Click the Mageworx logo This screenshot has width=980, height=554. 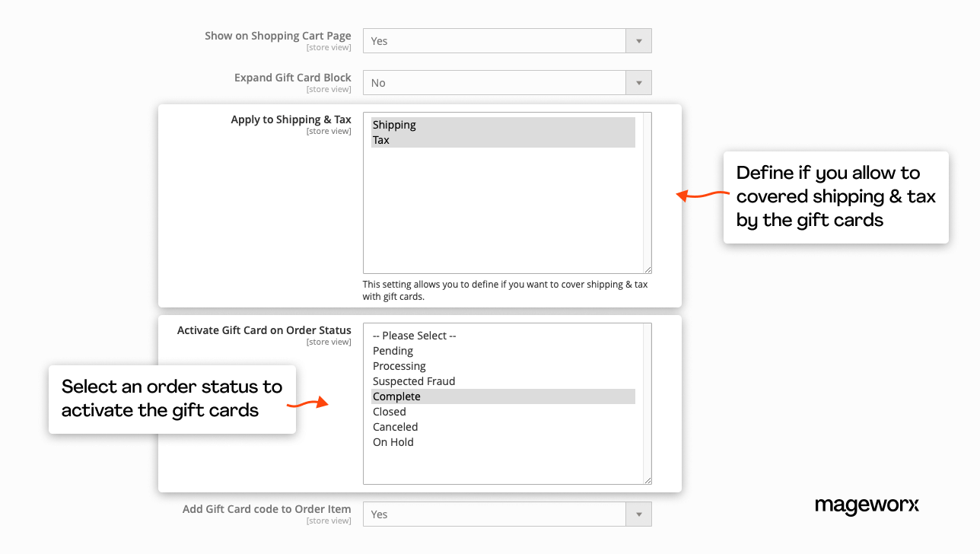pos(867,505)
